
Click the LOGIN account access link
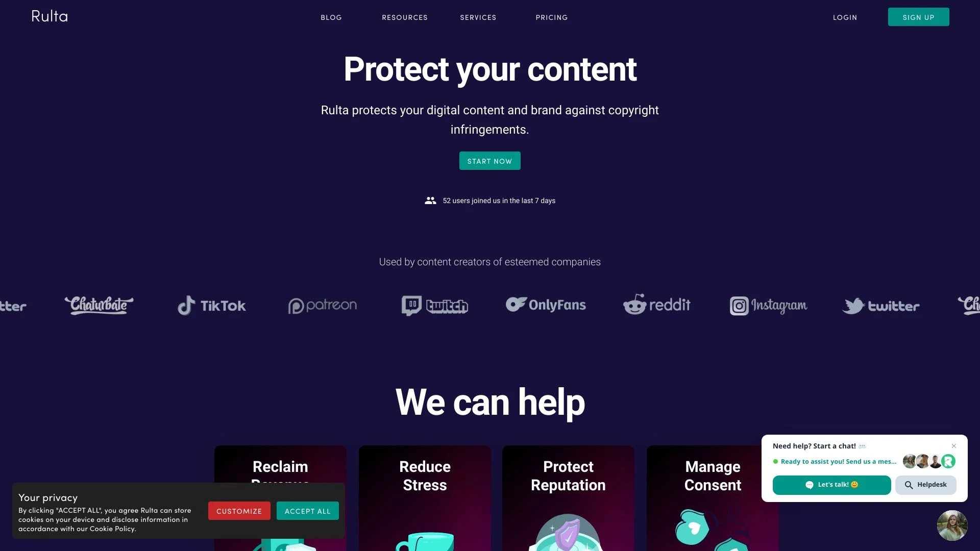coord(845,17)
